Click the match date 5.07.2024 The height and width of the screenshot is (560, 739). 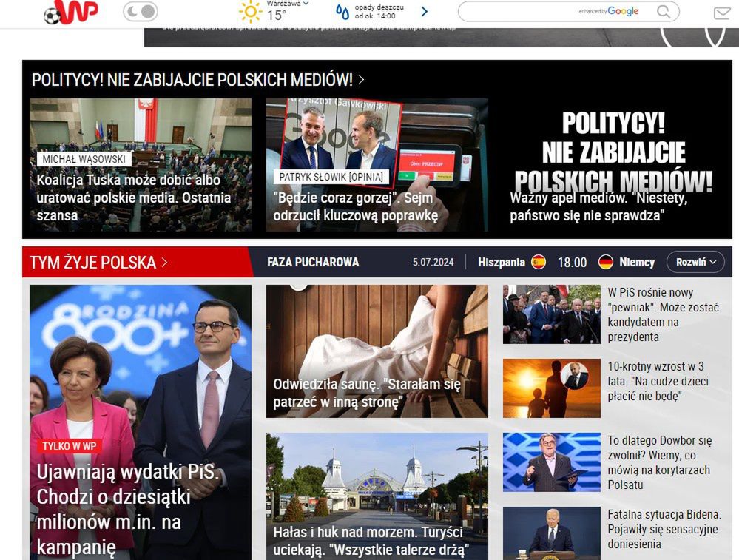(x=433, y=262)
